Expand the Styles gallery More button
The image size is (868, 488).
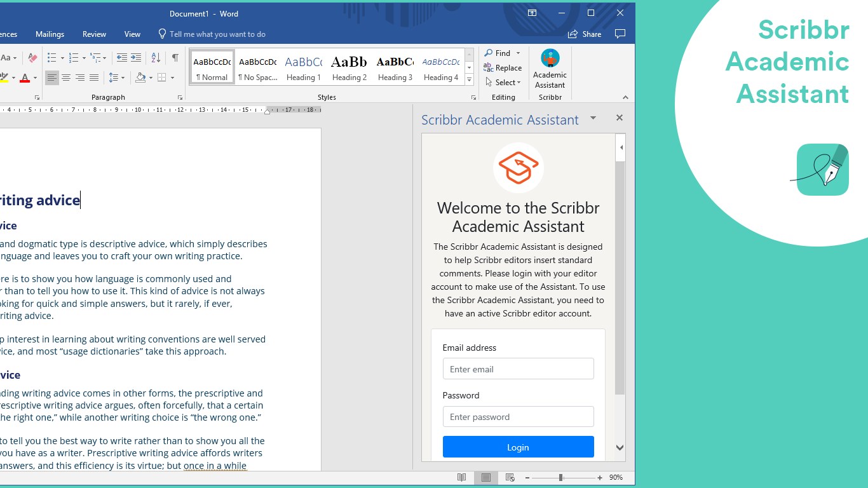[469, 80]
